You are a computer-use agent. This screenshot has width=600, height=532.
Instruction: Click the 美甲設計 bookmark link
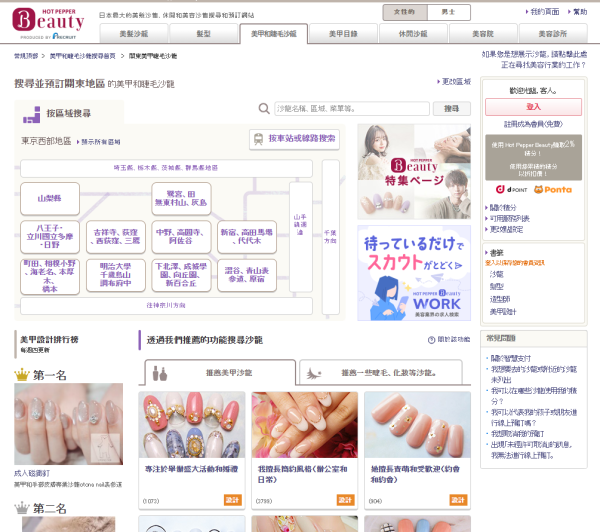point(503,312)
